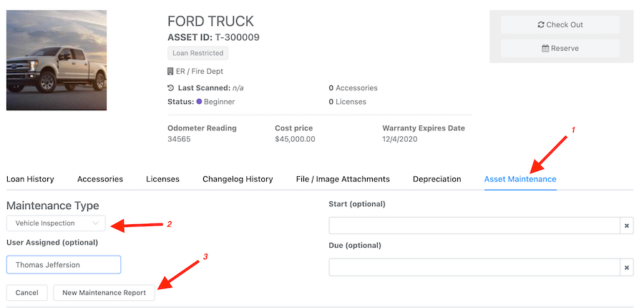Focus the User Assigned input field
The height and width of the screenshot is (308, 644).
tap(64, 264)
